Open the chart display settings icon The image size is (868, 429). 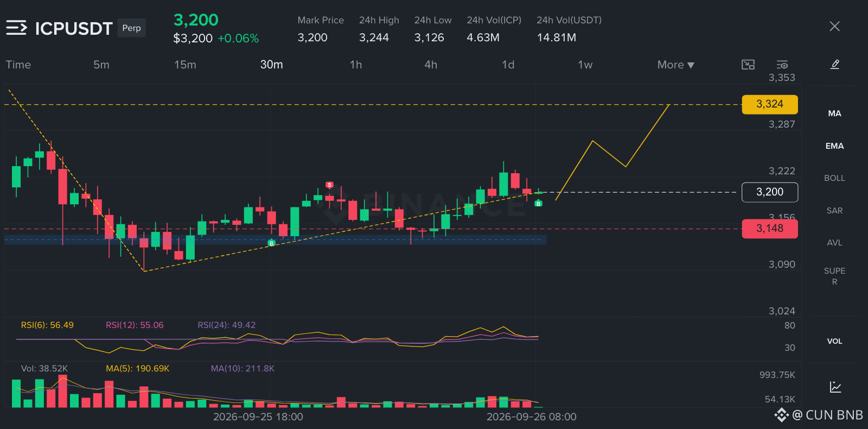click(x=782, y=65)
